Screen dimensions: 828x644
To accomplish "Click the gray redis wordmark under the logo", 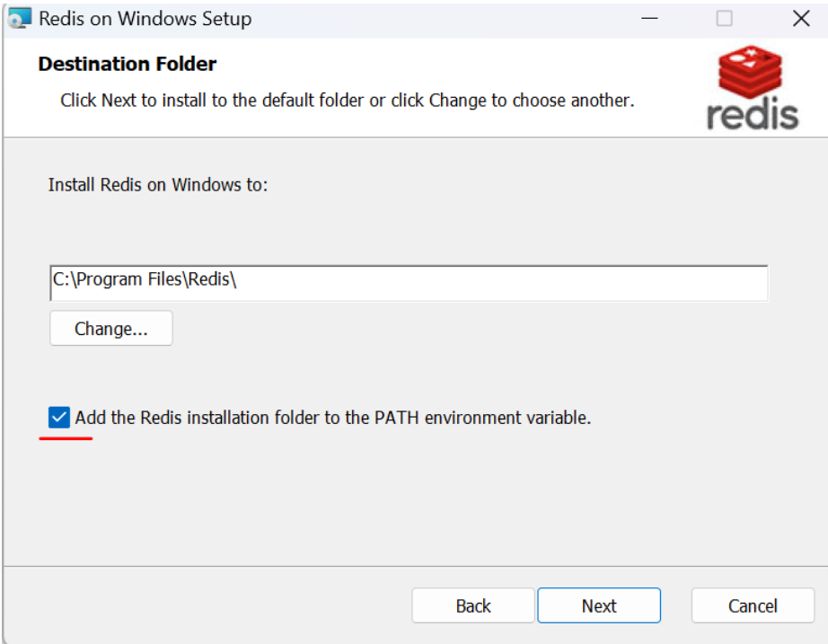I will (x=753, y=113).
